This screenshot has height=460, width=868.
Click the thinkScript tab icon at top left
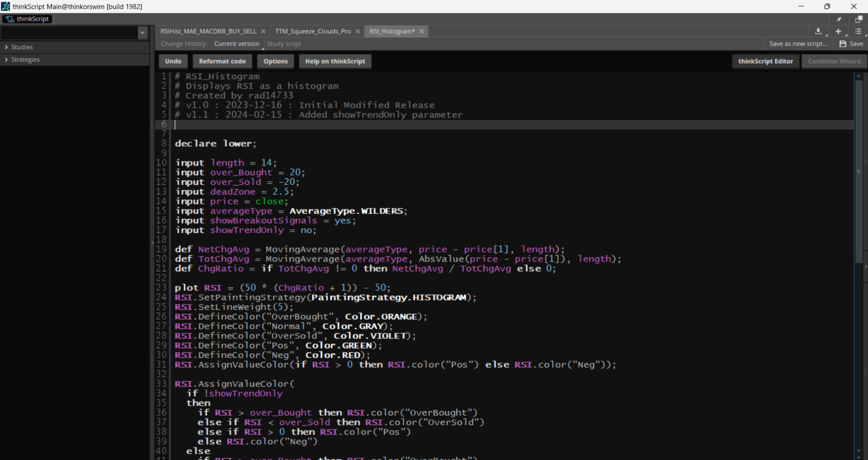pyautogui.click(x=10, y=19)
